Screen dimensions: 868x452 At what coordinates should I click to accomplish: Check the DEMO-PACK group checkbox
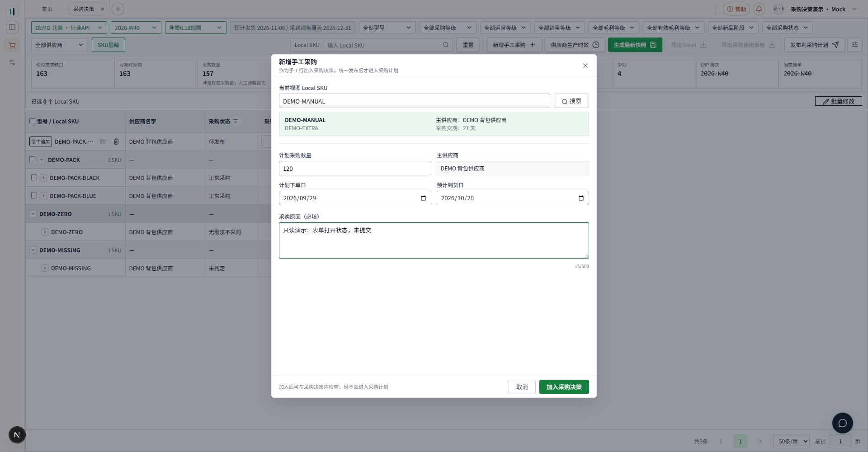(x=32, y=159)
